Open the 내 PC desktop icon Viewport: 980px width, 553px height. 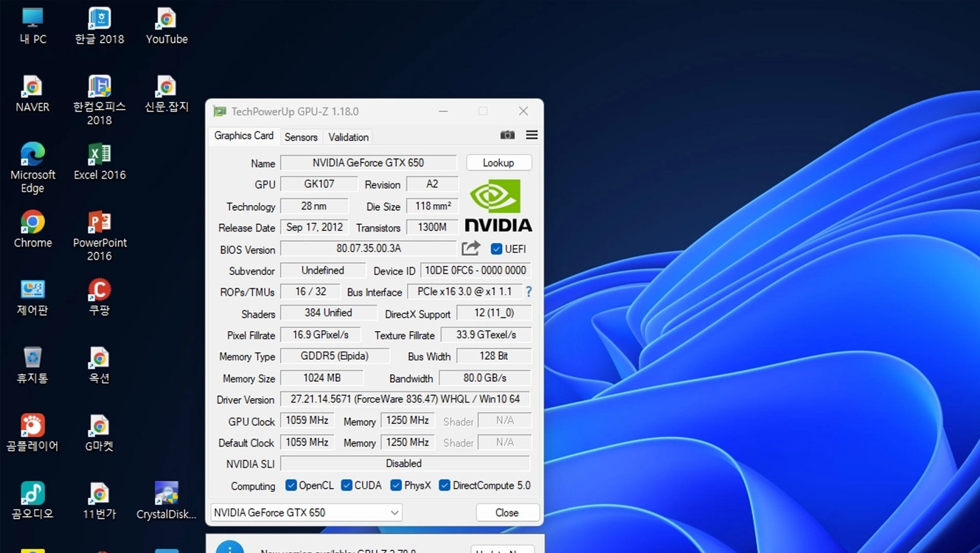(x=32, y=26)
